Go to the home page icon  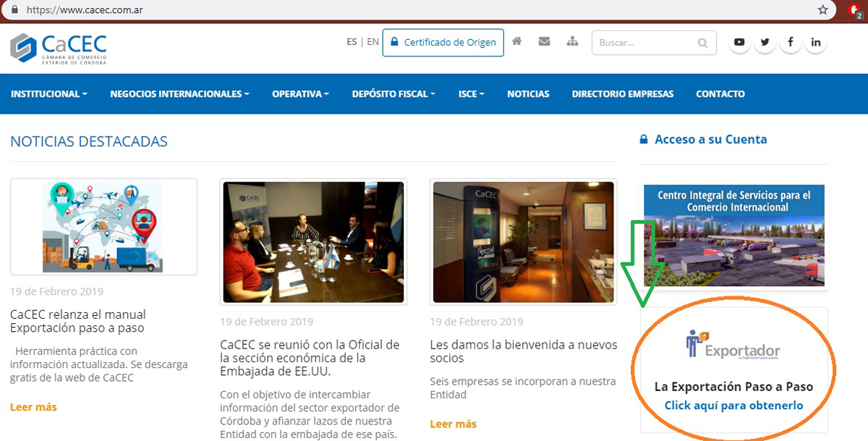pos(516,42)
